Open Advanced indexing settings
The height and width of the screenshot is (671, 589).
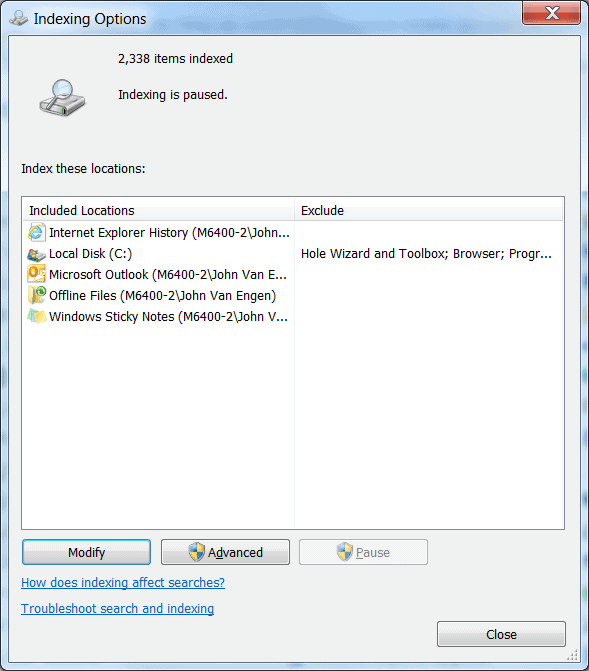click(x=225, y=552)
